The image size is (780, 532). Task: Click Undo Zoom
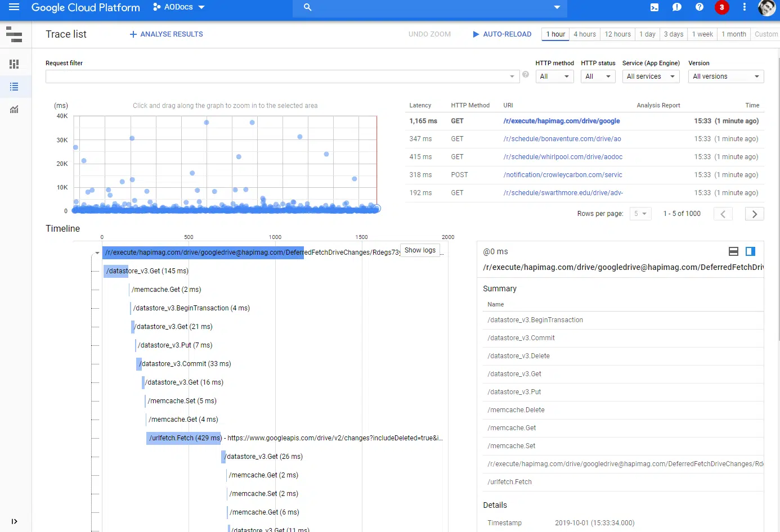click(429, 34)
